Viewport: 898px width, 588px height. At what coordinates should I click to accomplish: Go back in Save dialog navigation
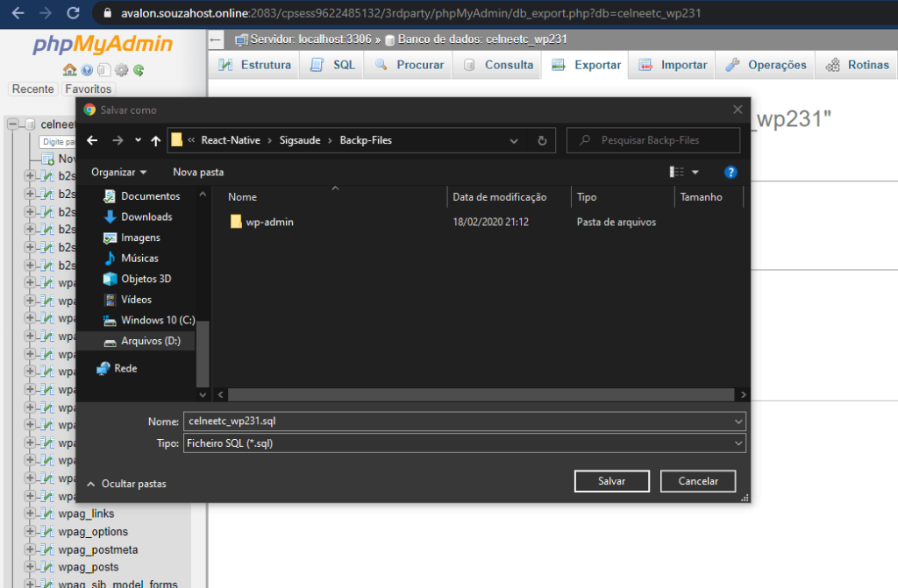coord(92,140)
